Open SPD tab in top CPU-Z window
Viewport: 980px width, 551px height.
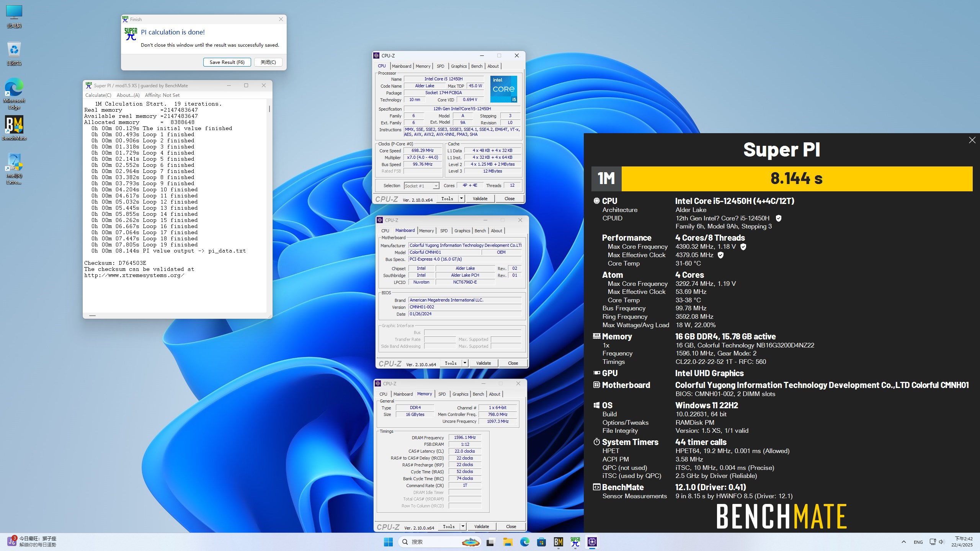pos(441,66)
